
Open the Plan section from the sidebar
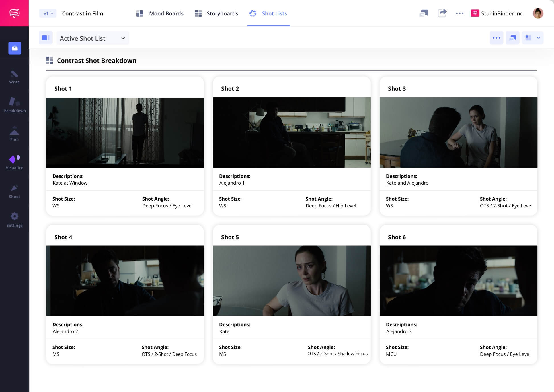coord(14,134)
